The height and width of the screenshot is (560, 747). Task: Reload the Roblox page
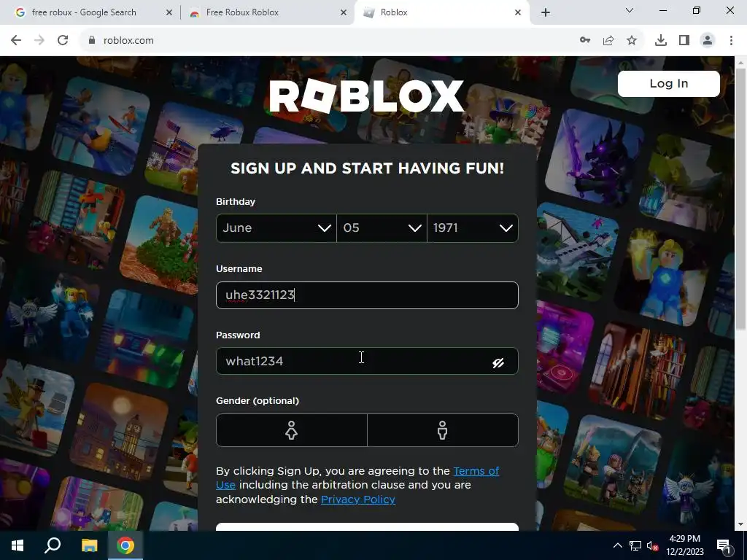63,41
